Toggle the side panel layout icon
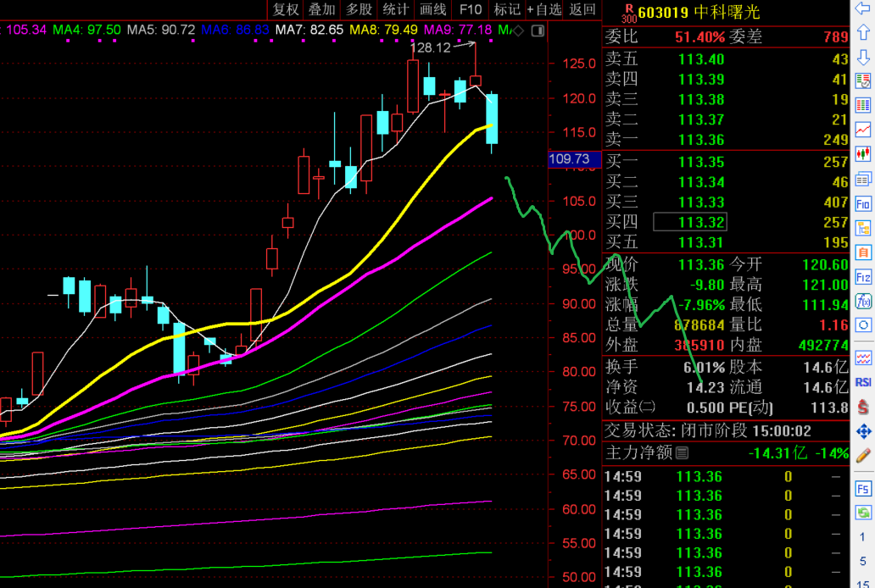The height and width of the screenshot is (588, 875). (538, 31)
